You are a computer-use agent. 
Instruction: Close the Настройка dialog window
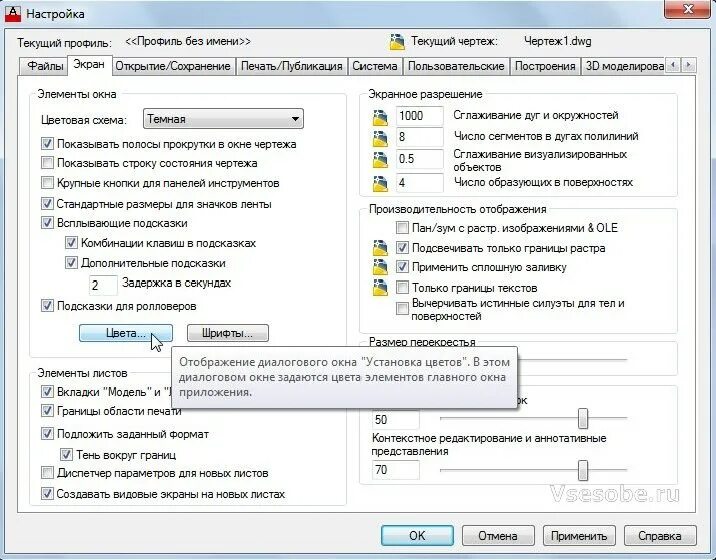[x=687, y=9]
